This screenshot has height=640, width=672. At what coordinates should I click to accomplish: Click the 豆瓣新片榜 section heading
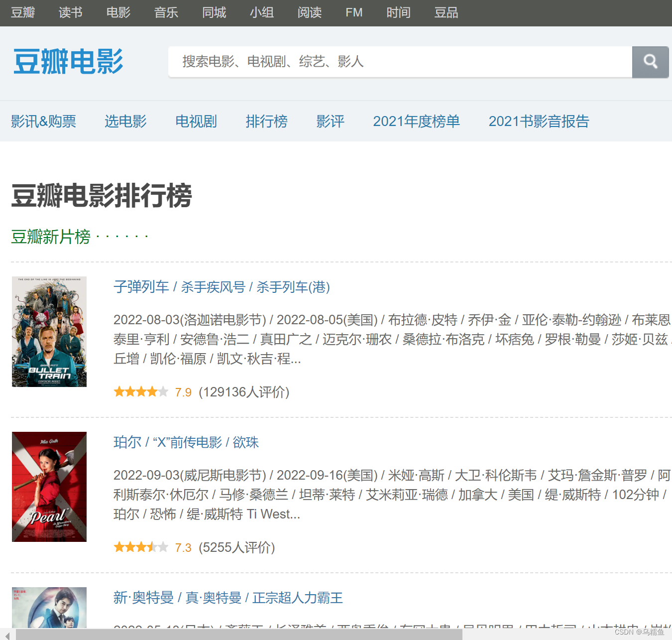click(51, 237)
